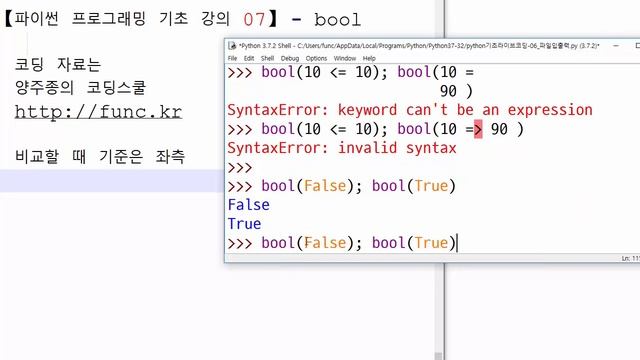The image size is (640, 360).
Task: Click the document's vertical scrollbar thumb
Action: tap(439, 356)
